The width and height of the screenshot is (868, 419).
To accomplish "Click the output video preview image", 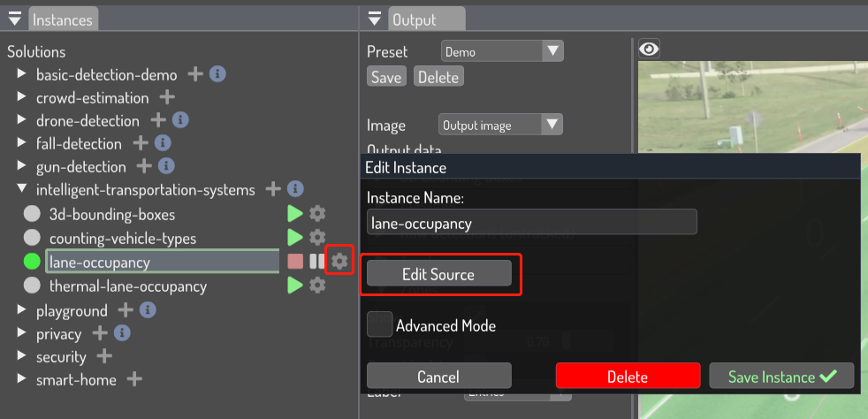I will pyautogui.click(x=753, y=108).
